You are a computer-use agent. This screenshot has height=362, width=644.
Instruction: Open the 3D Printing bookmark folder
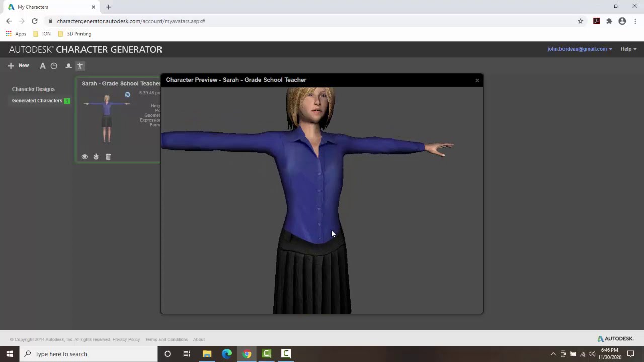click(x=74, y=34)
